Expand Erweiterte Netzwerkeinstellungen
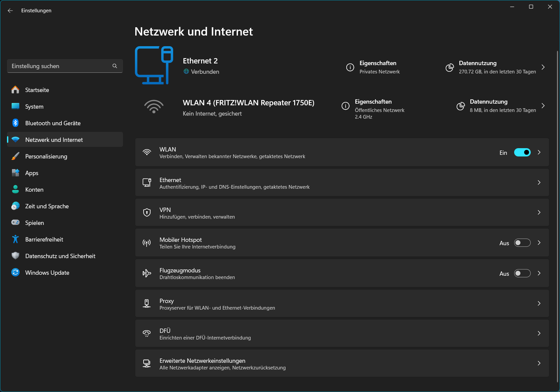 (539, 363)
